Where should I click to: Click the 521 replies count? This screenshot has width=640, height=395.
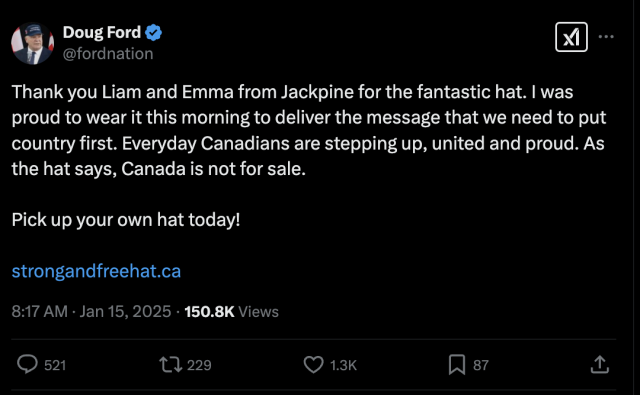click(x=55, y=365)
